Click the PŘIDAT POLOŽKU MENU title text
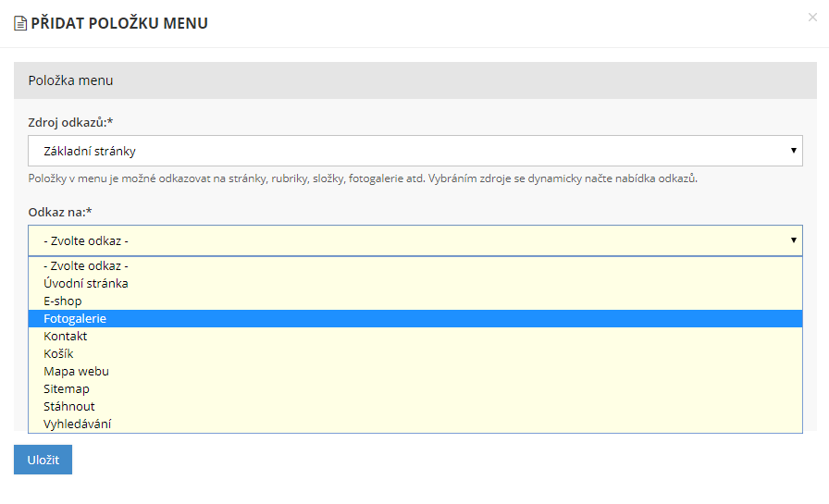Image resolution: width=829 pixels, height=504 pixels. pyautogui.click(x=119, y=23)
